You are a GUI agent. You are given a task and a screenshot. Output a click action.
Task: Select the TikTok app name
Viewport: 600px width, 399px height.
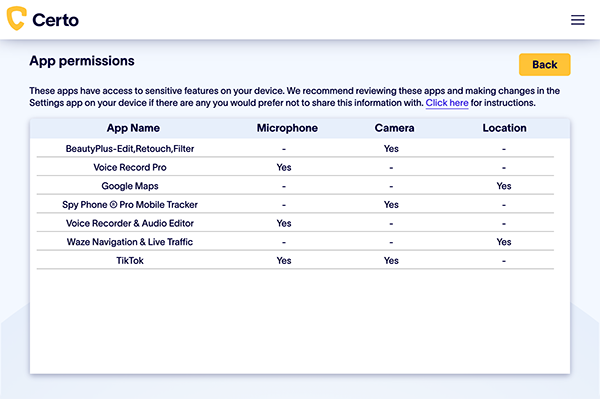130,261
